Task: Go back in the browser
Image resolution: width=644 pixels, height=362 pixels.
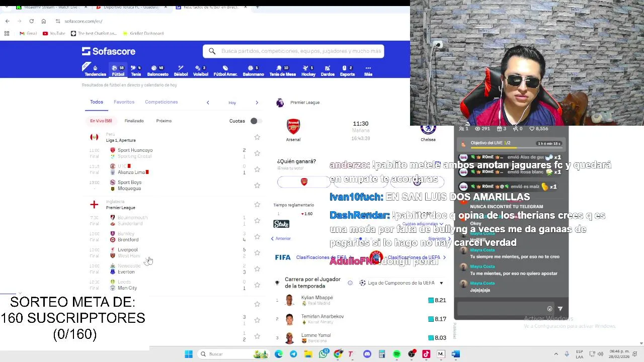Action: click(x=7, y=21)
